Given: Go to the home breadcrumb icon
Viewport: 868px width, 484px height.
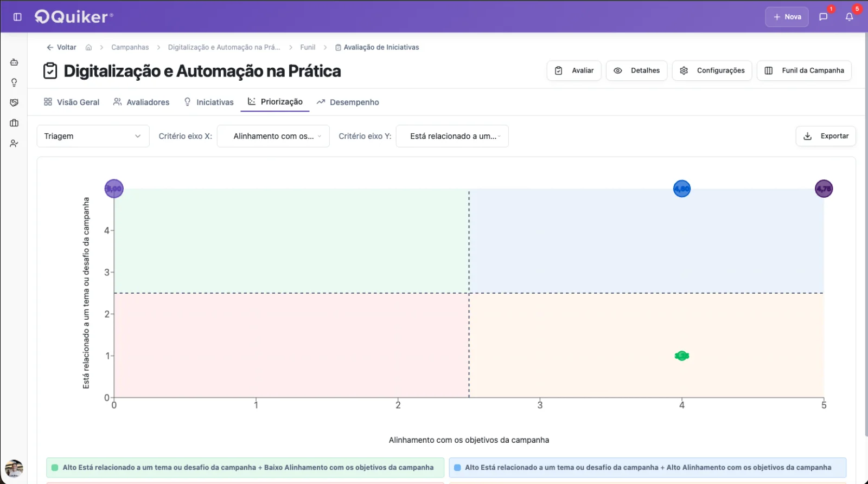Looking at the screenshot, I should tap(88, 48).
